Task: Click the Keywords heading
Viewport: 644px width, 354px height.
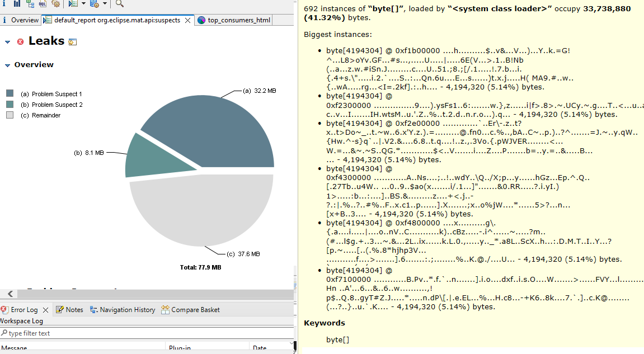Action: 325,323
